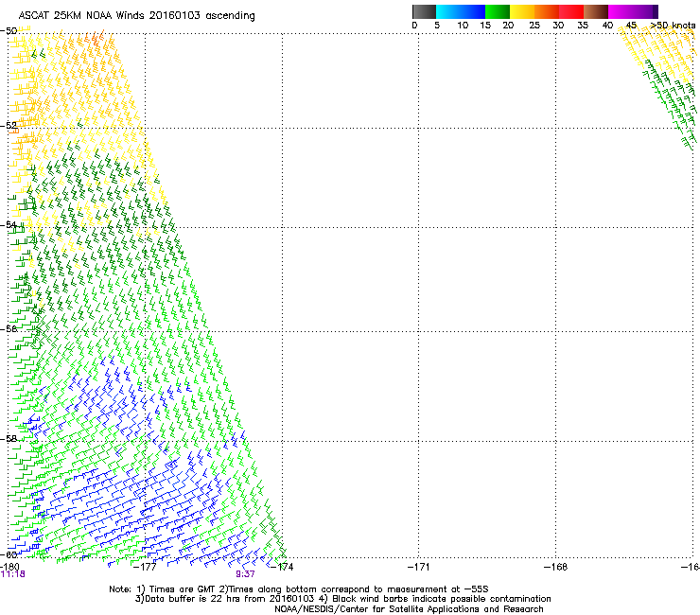The height and width of the screenshot is (615, 700).
Task: Click the latitude label -56
Action: tap(9, 328)
